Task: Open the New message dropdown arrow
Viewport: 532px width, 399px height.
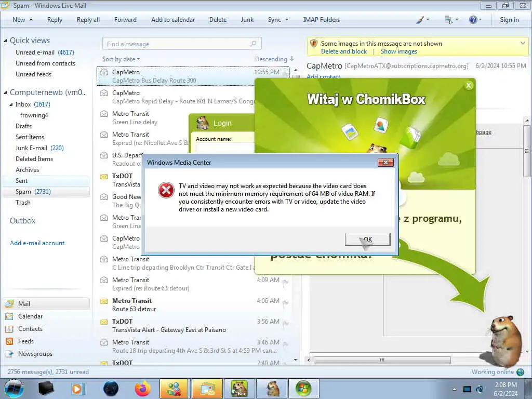Action: pyautogui.click(x=31, y=20)
